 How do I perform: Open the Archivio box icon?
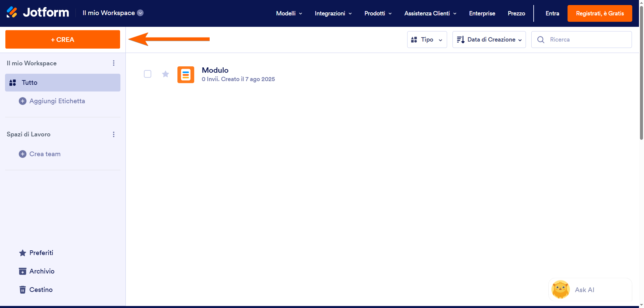(x=22, y=271)
